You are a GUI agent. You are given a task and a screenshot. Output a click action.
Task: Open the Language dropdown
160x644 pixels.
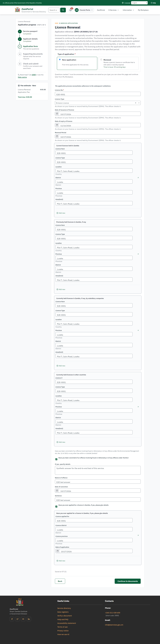point(139,3)
